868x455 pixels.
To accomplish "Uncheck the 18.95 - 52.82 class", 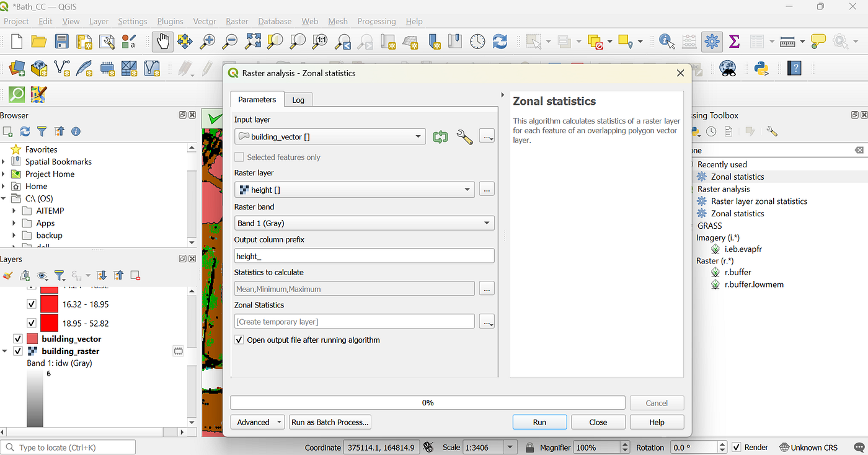I will click(x=32, y=323).
